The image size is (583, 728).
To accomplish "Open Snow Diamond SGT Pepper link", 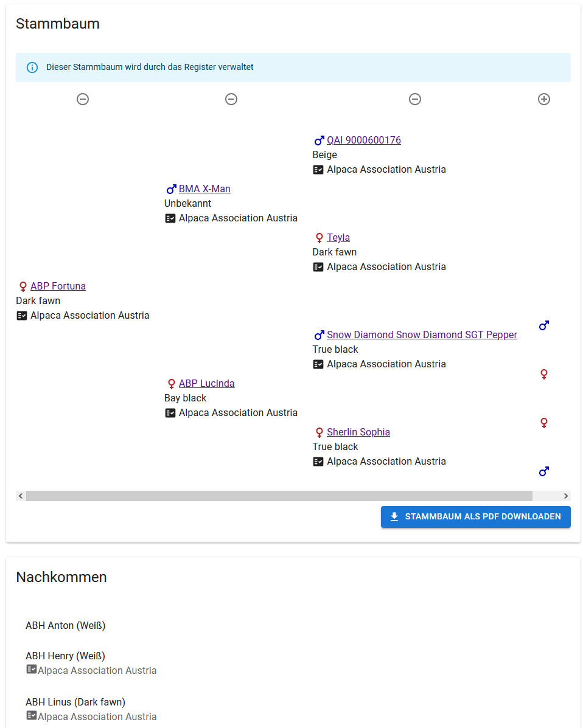I will point(422,335).
